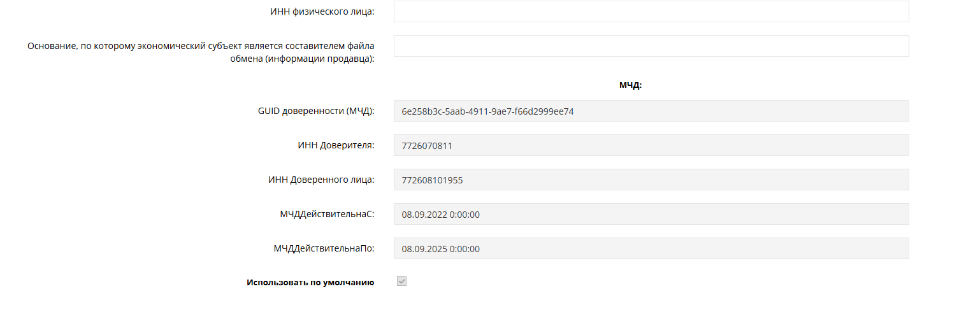Select the 'МЧДДействительнаПо' date field
Image resolution: width=980 pixels, height=312 pixels.
(651, 248)
